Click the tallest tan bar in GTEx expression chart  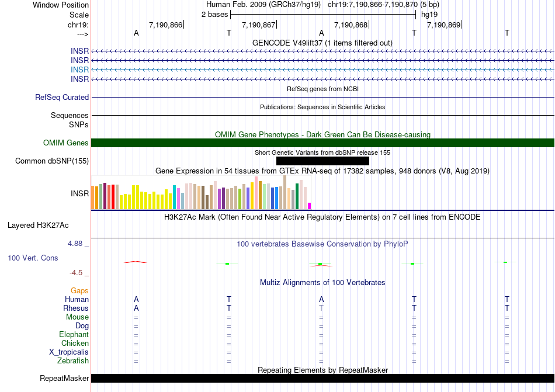(285, 192)
